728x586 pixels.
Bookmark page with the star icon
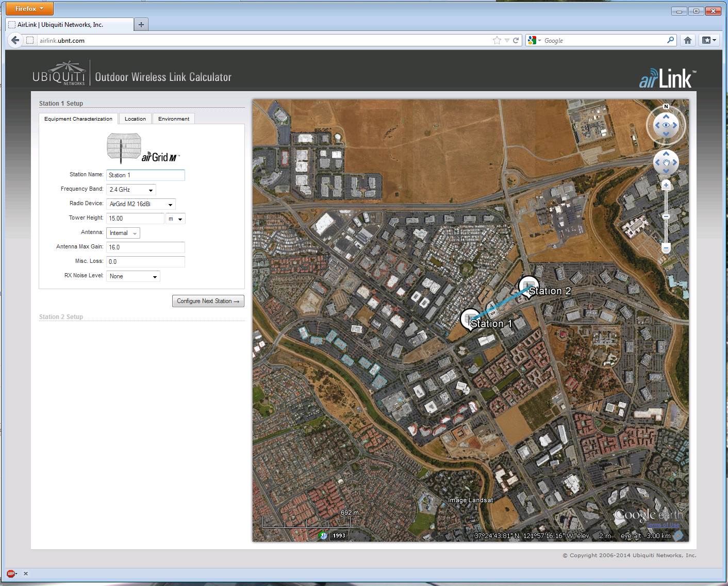(x=497, y=40)
